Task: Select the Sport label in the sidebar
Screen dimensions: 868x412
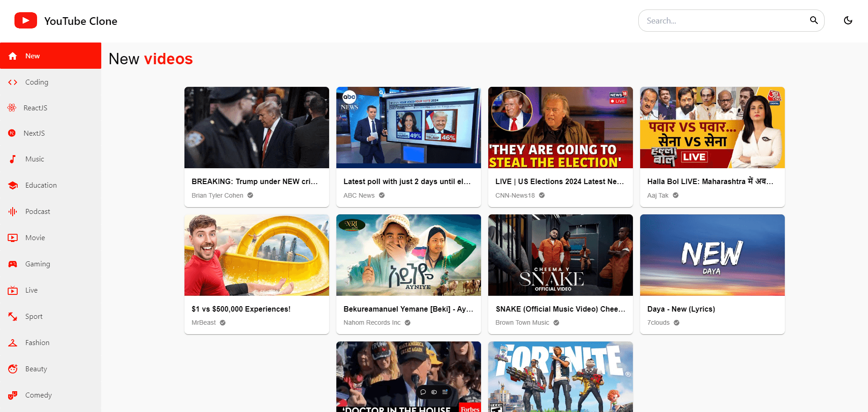Action: click(34, 317)
